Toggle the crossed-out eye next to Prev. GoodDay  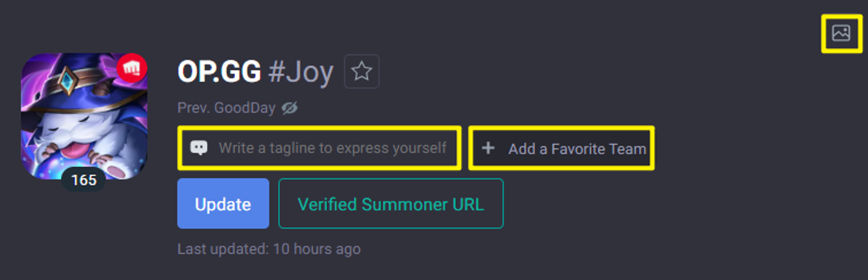[289, 108]
